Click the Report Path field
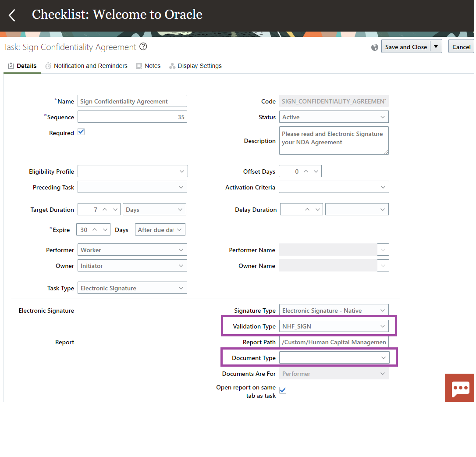This screenshot has width=476, height=457. (334, 342)
